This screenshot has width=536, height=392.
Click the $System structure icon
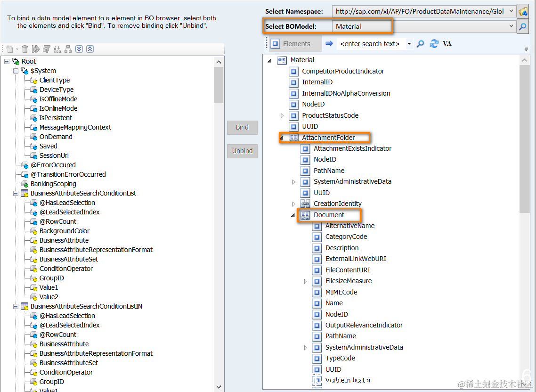(x=24, y=71)
